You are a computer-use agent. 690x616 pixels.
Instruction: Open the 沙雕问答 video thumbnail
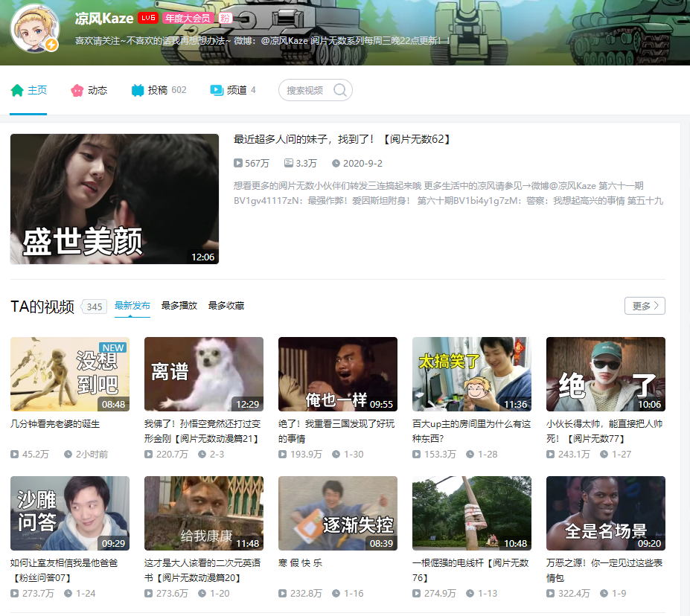(70, 513)
